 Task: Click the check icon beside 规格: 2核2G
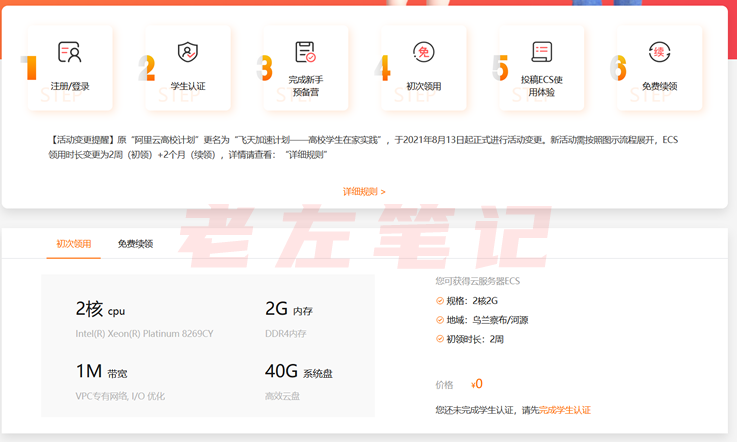tap(440, 301)
